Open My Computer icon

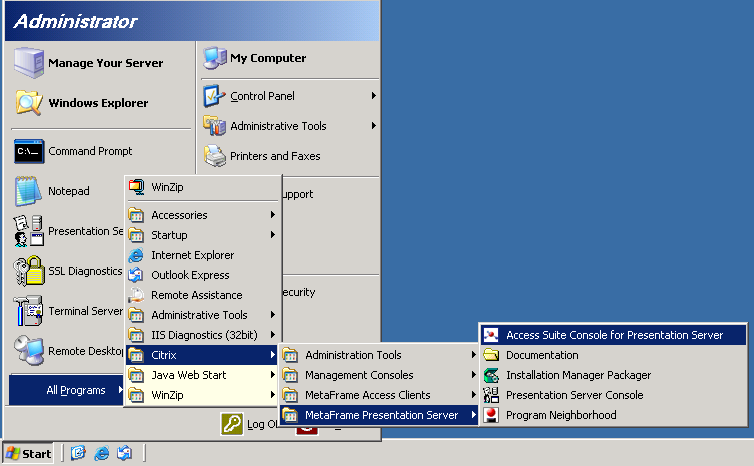pyautogui.click(x=214, y=58)
